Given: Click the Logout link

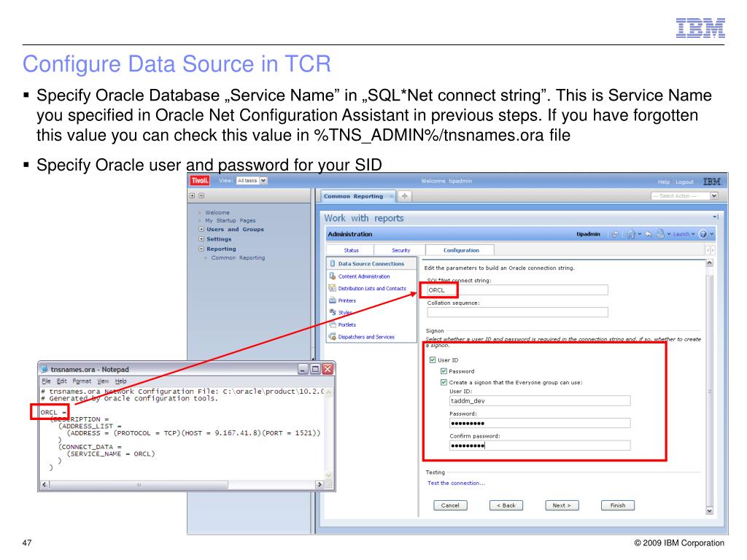Looking at the screenshot, I should coord(684,182).
